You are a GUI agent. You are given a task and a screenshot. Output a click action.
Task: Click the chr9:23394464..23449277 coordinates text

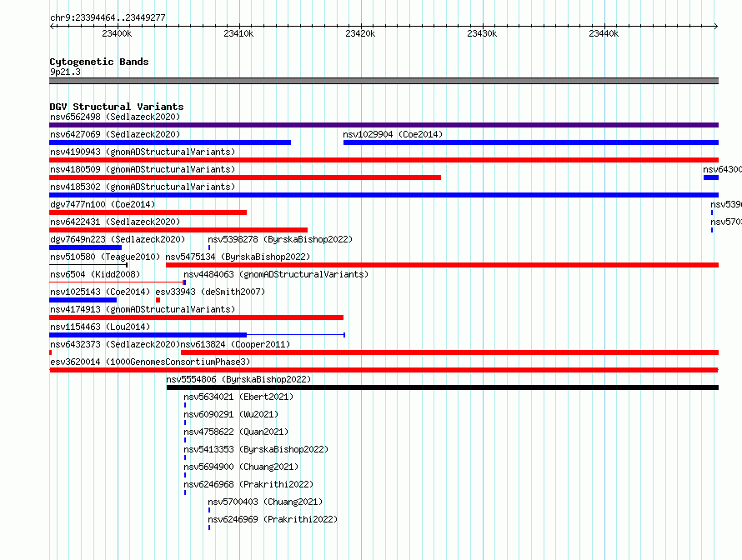tap(108, 17)
